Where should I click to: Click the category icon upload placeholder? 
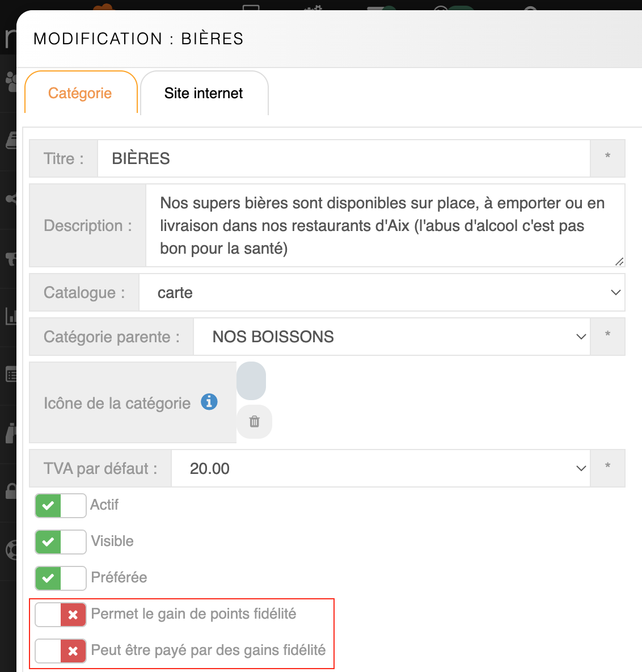click(251, 381)
